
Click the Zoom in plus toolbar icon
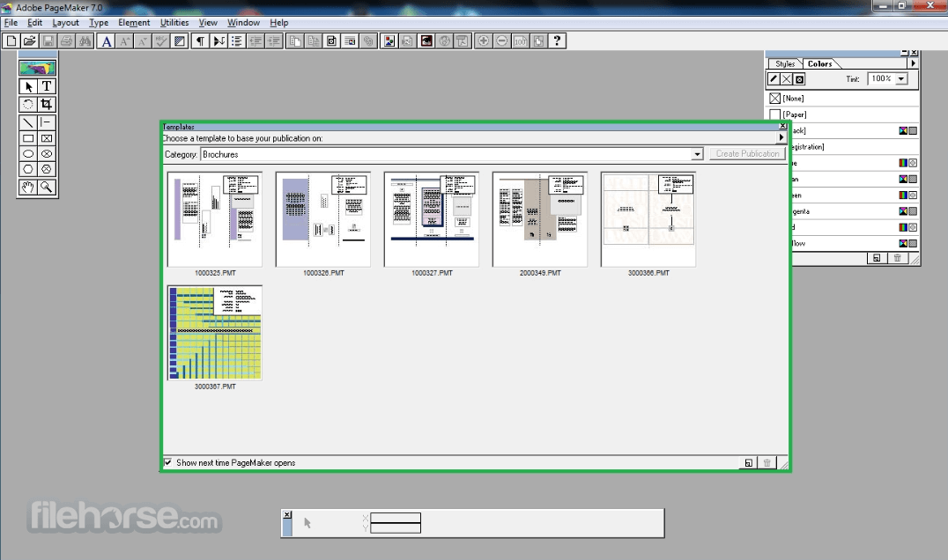coord(483,41)
